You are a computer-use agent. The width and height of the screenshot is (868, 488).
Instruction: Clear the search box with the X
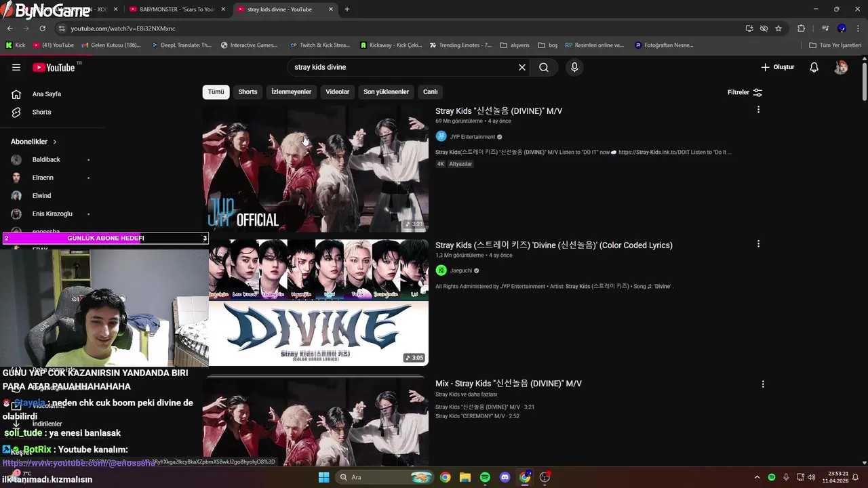click(522, 67)
